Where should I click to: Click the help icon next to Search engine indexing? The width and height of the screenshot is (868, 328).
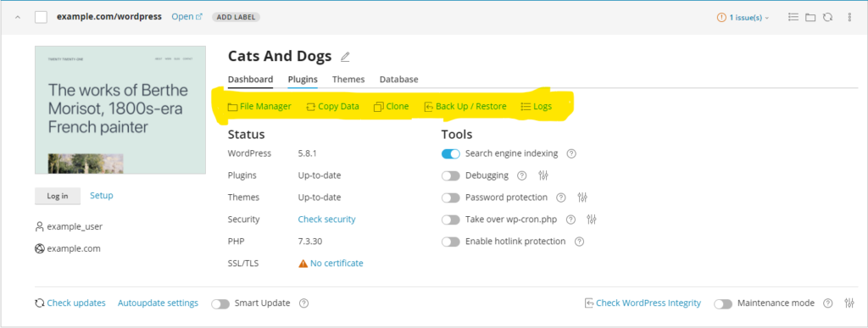pos(572,153)
